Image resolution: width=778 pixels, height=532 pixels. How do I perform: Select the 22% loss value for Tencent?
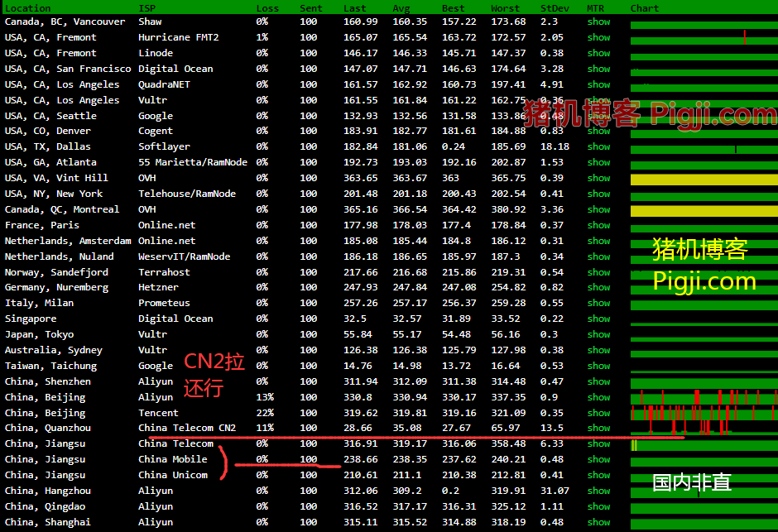(x=265, y=413)
